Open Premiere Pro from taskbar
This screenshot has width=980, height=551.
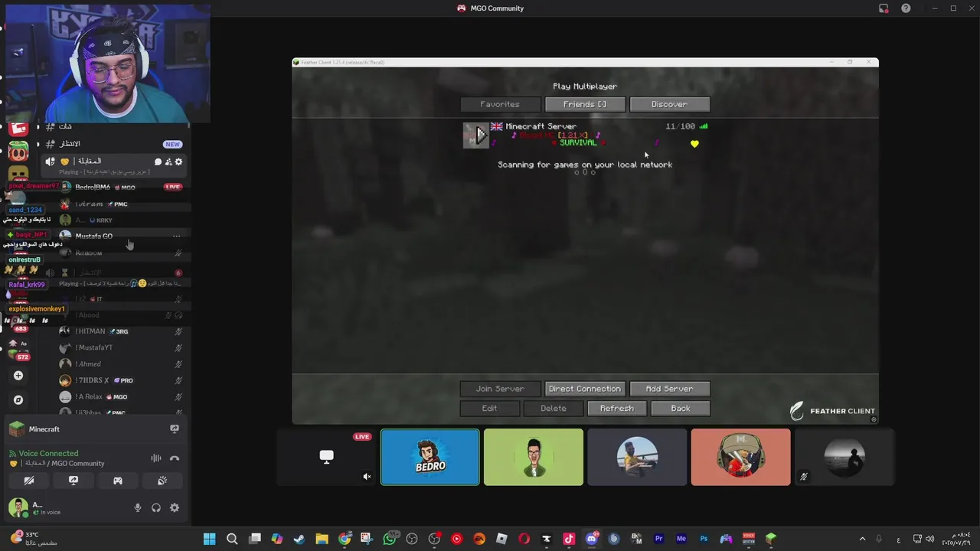point(658,539)
